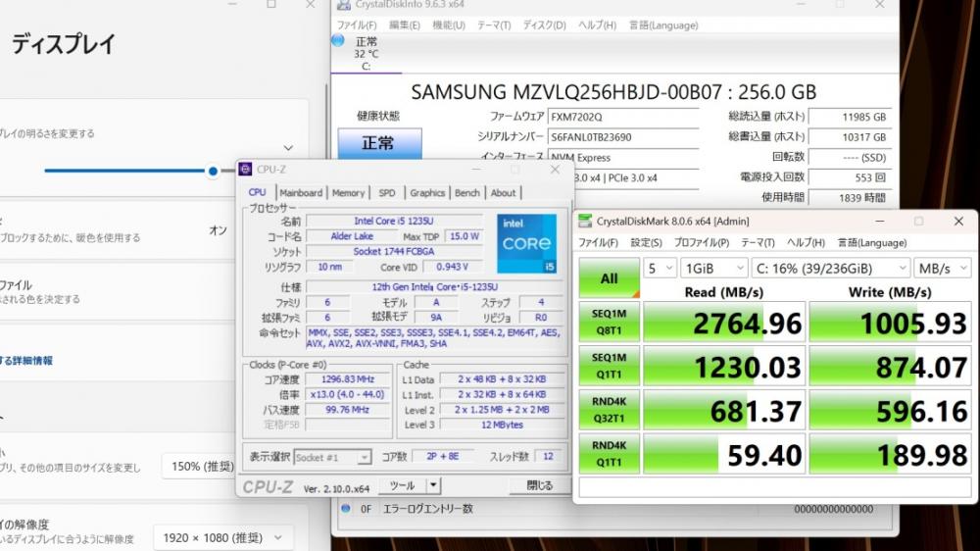980x551 pixels.
Task: Click the CPU-Z app icon in title bar
Action: [246, 170]
